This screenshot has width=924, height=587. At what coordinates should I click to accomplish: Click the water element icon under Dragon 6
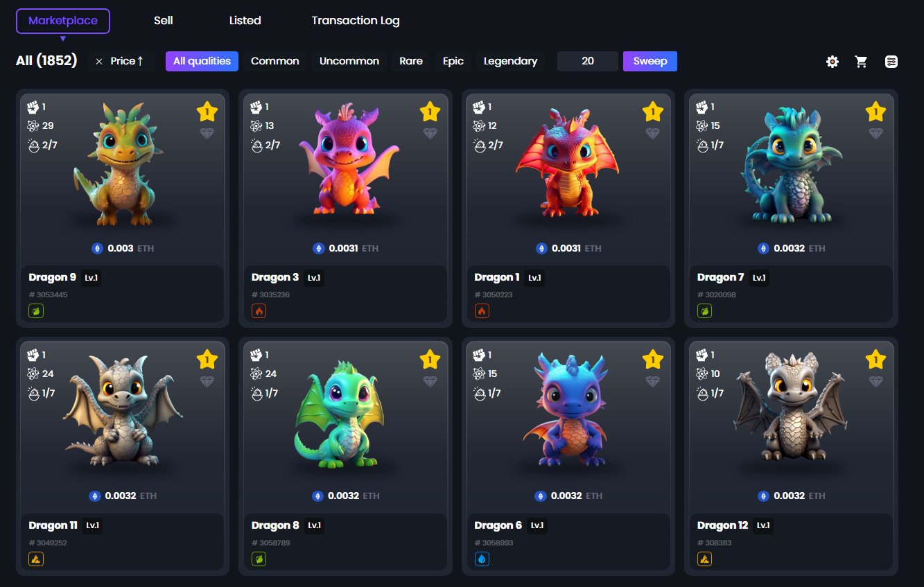point(482,559)
